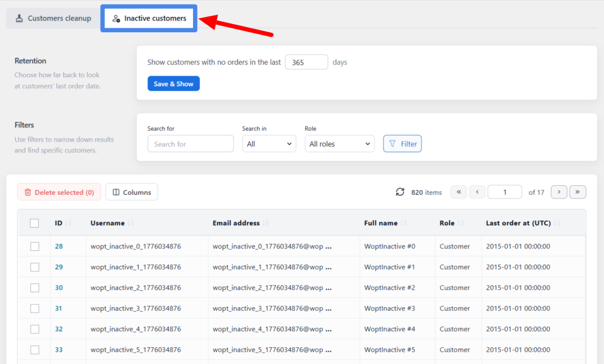
Task: Click the Full name column header
Action: [381, 223]
